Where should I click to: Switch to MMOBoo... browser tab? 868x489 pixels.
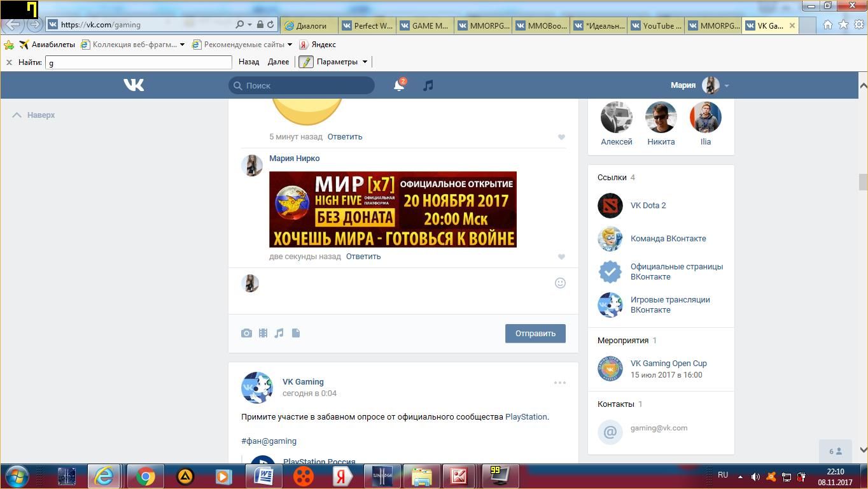click(x=541, y=25)
